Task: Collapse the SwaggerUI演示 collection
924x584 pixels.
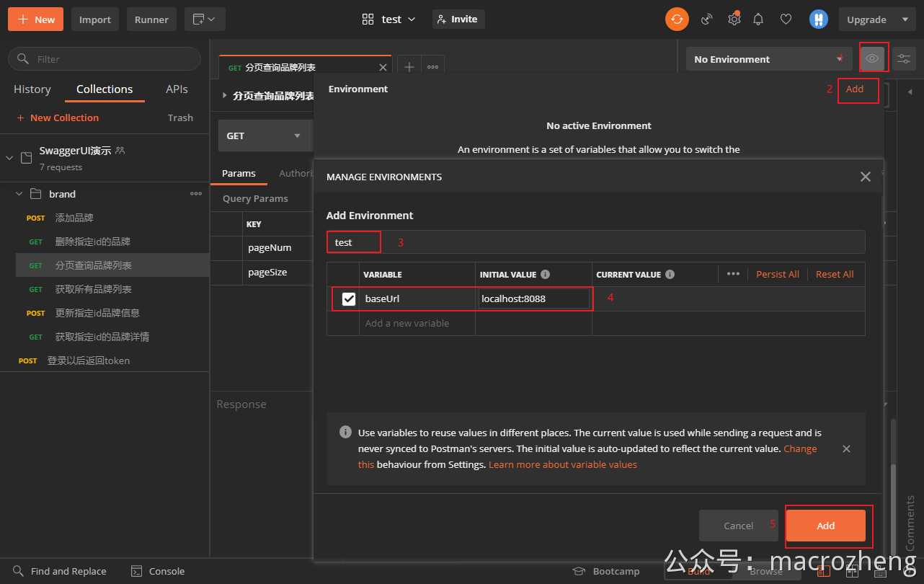Action: pos(10,157)
